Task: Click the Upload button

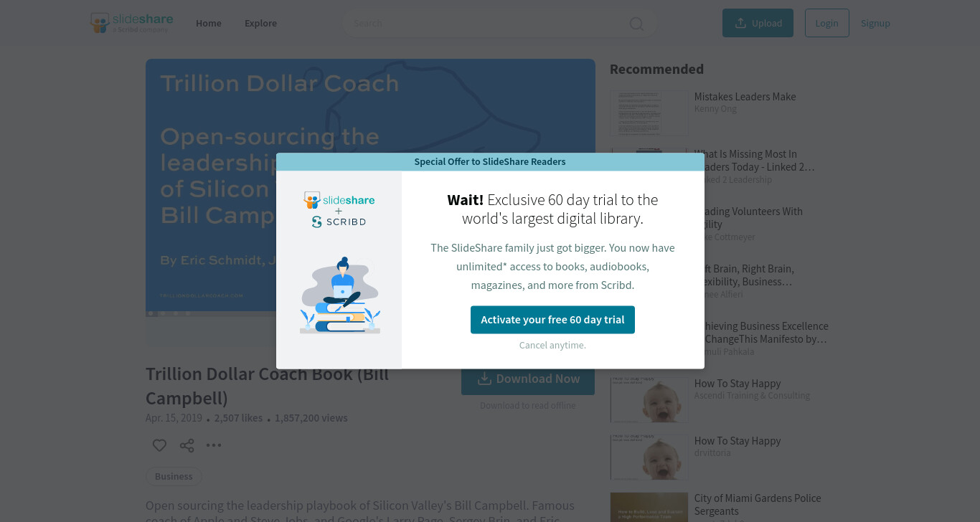Action: (x=758, y=23)
